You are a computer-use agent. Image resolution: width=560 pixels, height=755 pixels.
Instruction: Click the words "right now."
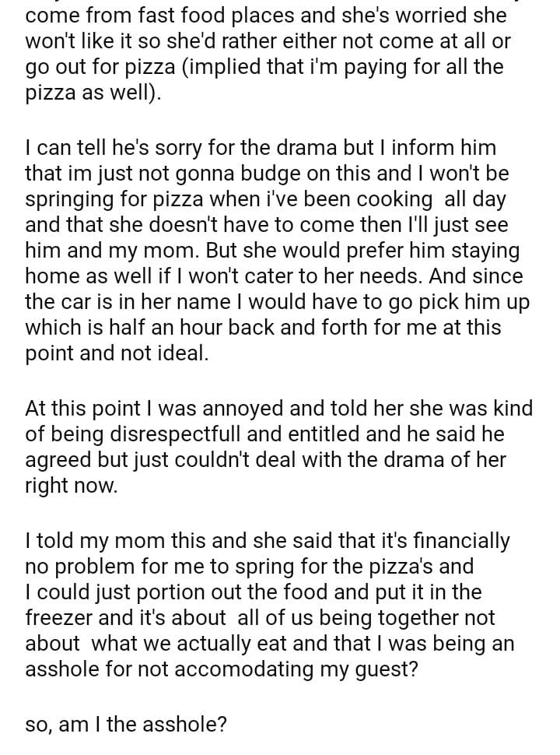[71, 486]
